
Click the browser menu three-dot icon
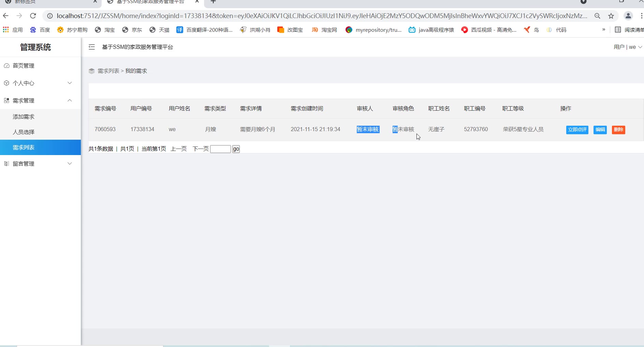pyautogui.click(x=641, y=16)
